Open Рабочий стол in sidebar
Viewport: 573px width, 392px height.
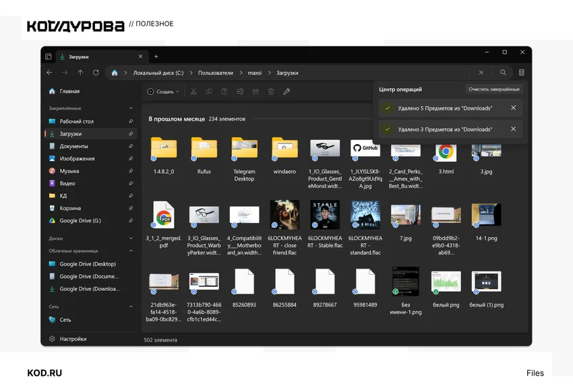90,121
